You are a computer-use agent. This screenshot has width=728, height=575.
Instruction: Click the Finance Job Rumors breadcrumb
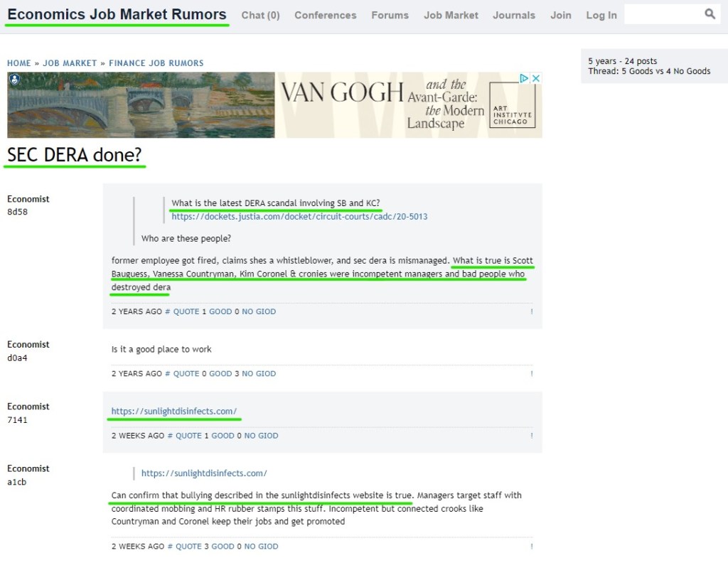[x=156, y=63]
